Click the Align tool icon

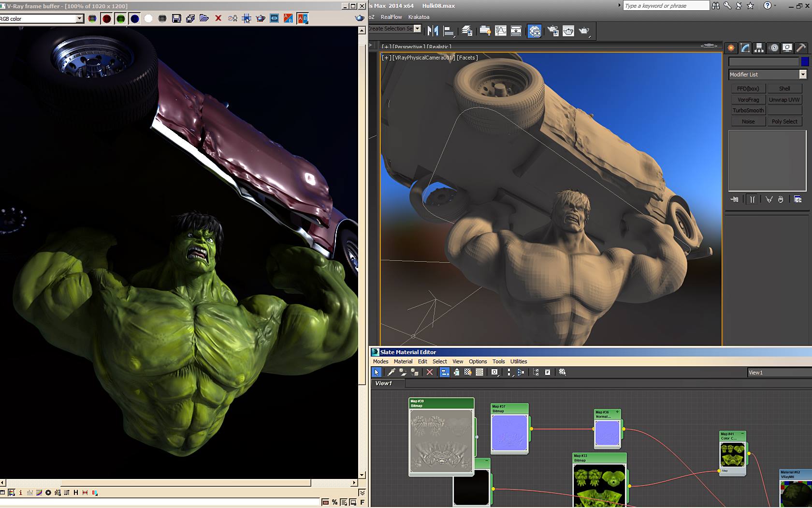[x=449, y=31]
